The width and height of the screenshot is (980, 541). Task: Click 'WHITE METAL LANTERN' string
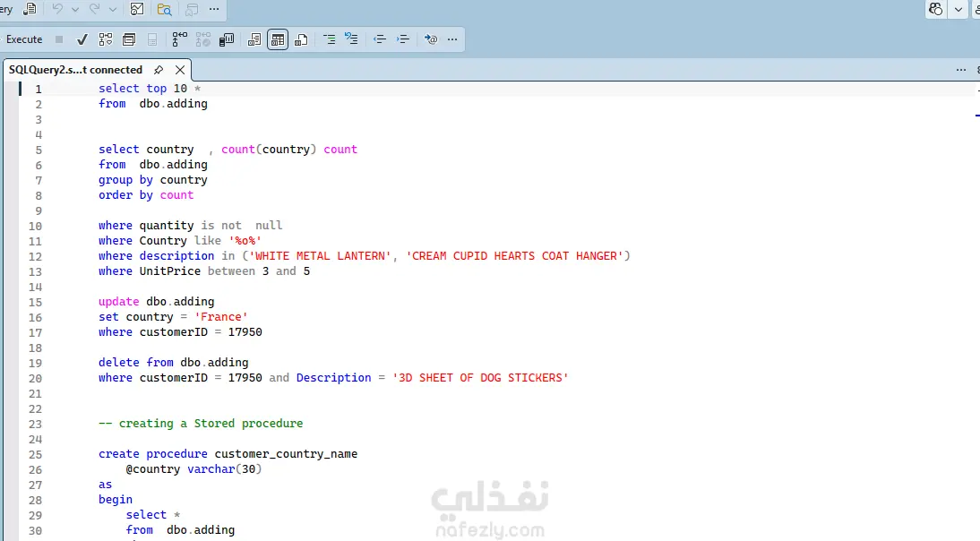320,256
